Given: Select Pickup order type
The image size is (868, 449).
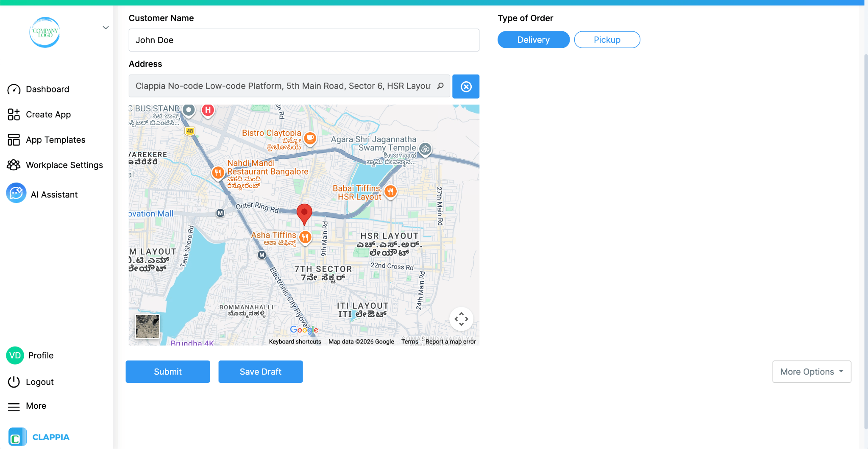Looking at the screenshot, I should [607, 40].
